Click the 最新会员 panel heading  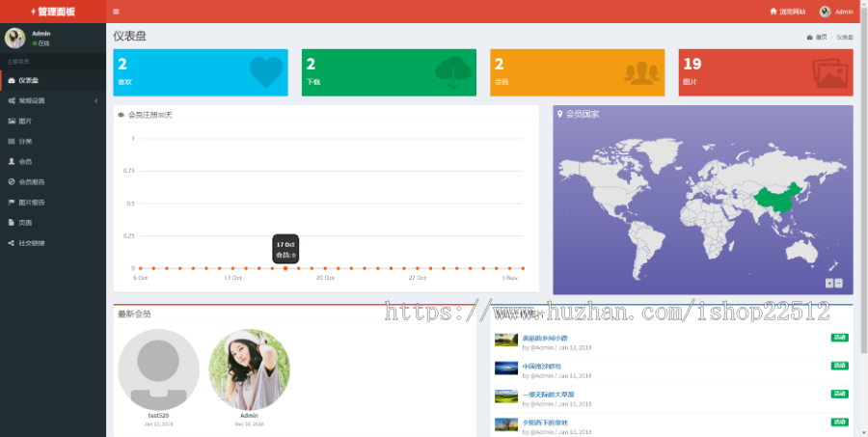134,314
